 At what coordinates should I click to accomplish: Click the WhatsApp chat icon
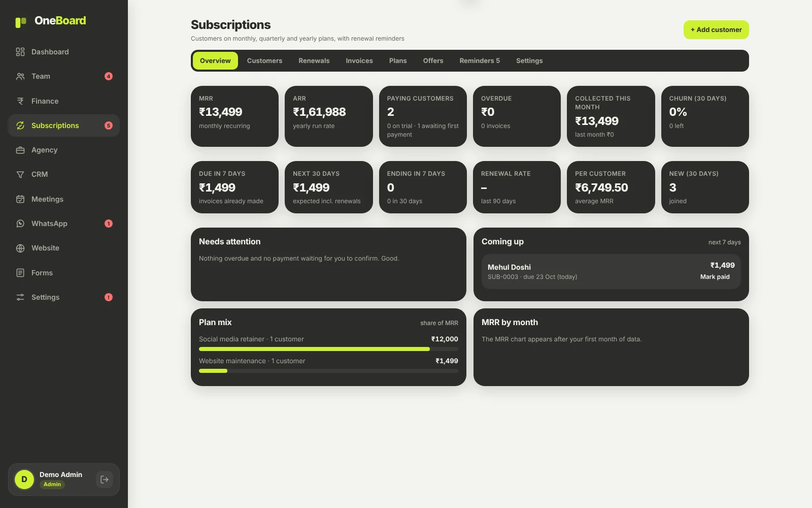tap(20, 224)
